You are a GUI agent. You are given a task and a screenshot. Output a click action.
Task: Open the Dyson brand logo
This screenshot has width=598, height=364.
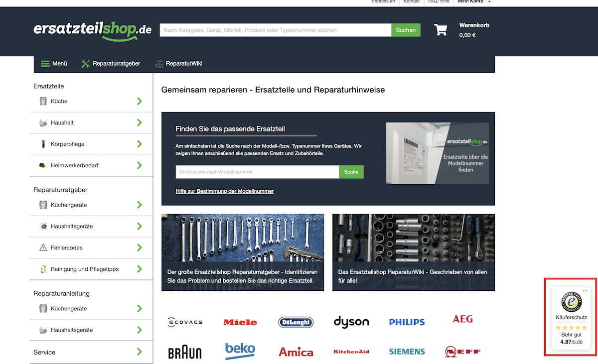click(351, 322)
